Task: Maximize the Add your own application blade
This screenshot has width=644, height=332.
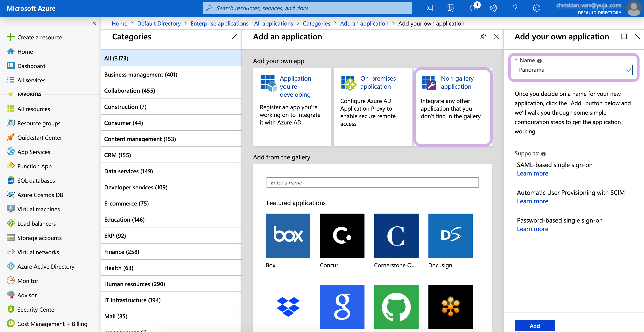Action: [624, 36]
